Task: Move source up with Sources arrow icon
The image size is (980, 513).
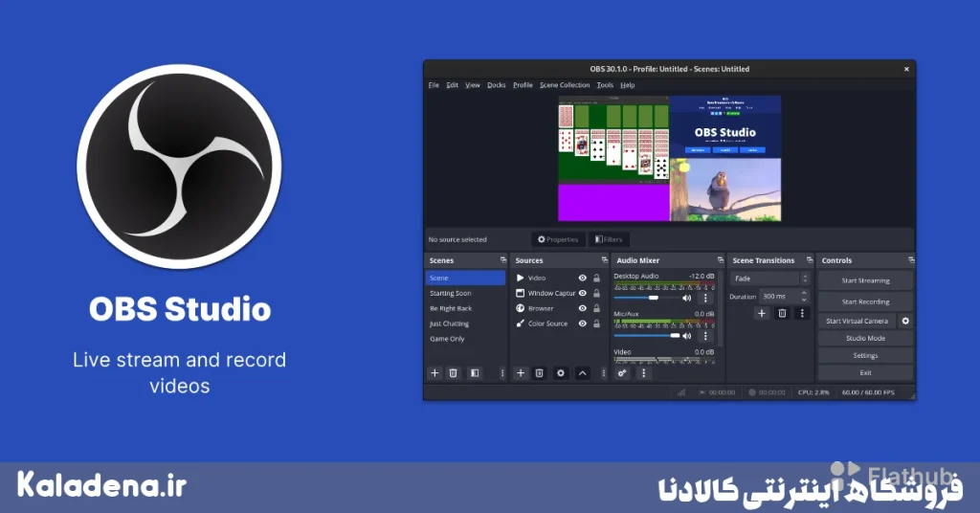Action: 583,373
